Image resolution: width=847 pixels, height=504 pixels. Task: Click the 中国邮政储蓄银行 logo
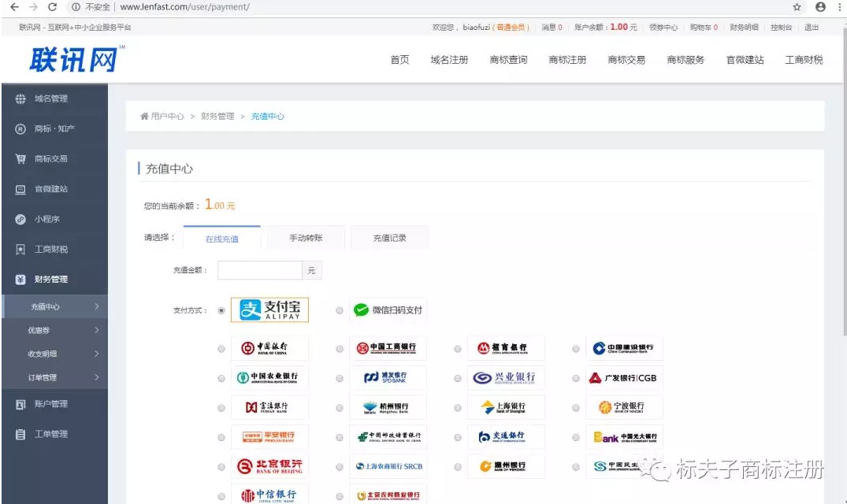click(x=388, y=436)
